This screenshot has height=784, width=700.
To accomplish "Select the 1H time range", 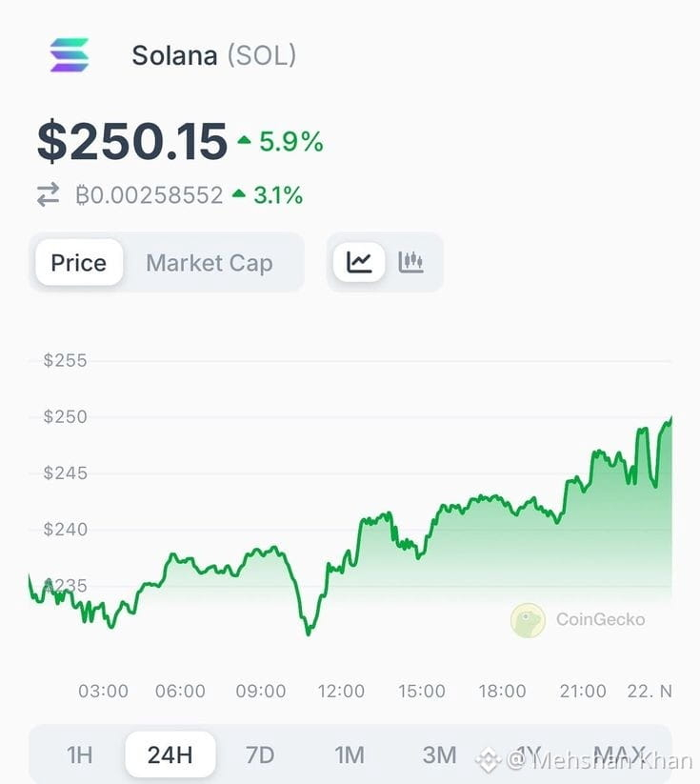I will point(79,755).
